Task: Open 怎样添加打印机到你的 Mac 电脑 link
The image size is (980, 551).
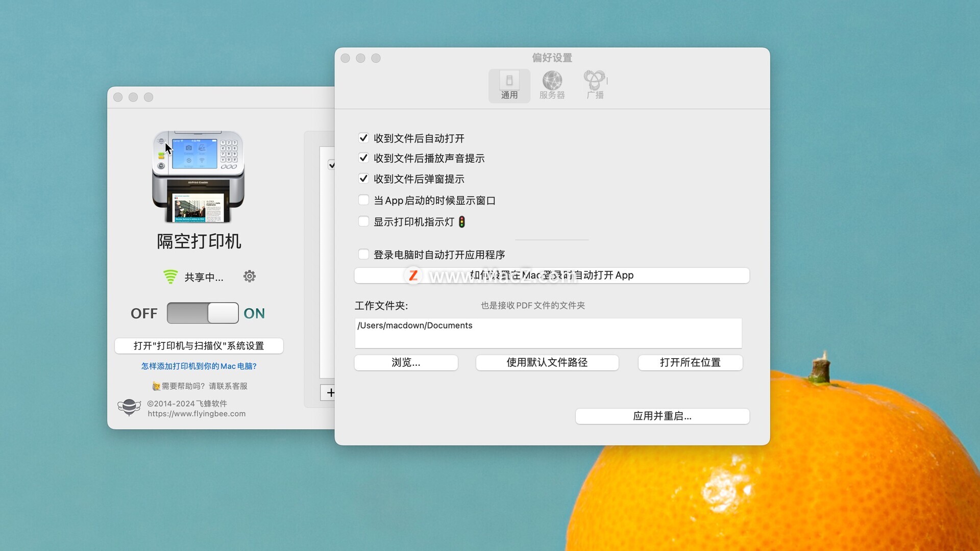Action: [199, 366]
